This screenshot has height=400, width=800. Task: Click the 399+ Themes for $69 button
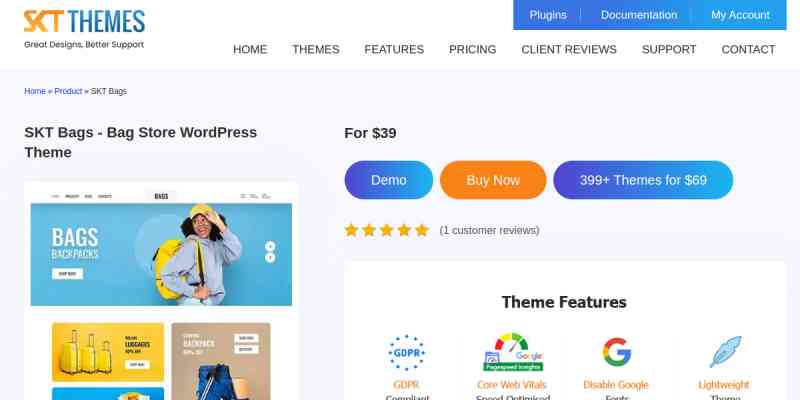(643, 180)
